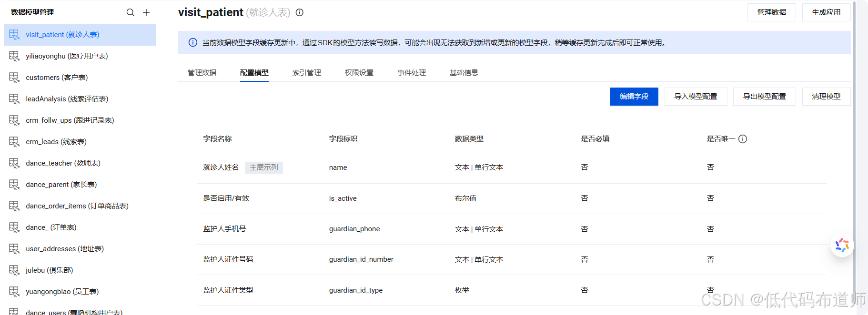Click the guardian_id_type identifier
This screenshot has height=315, width=868.
click(x=356, y=290)
